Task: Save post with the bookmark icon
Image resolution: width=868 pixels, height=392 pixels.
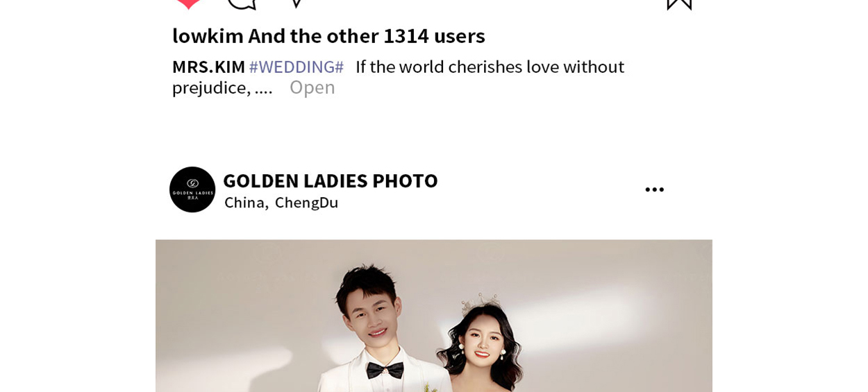Action: [x=679, y=4]
